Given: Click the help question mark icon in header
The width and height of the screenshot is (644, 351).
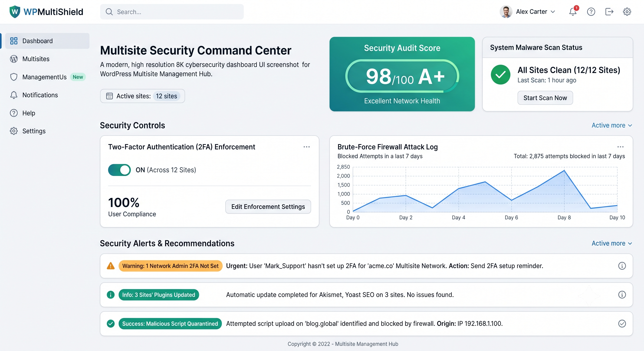Looking at the screenshot, I should pyautogui.click(x=591, y=12).
